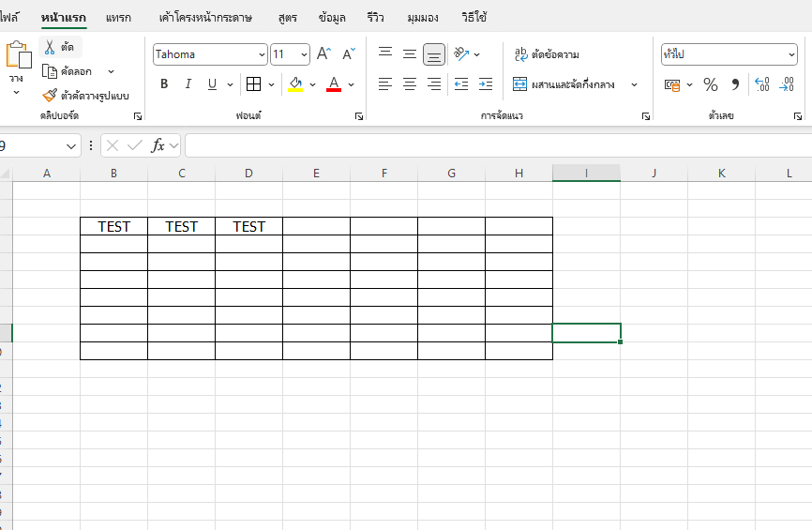This screenshot has width=812, height=530.
Task: Decrease indent icon
Action: (x=461, y=83)
